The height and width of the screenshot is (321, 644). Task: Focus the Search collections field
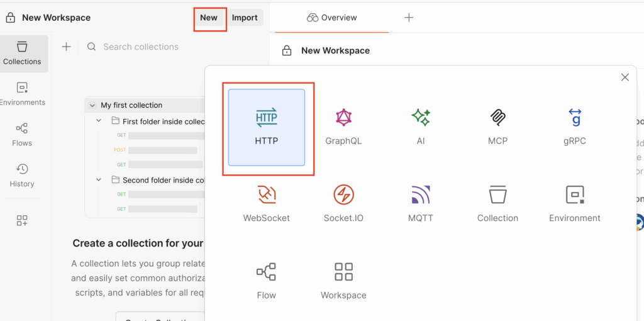point(171,47)
